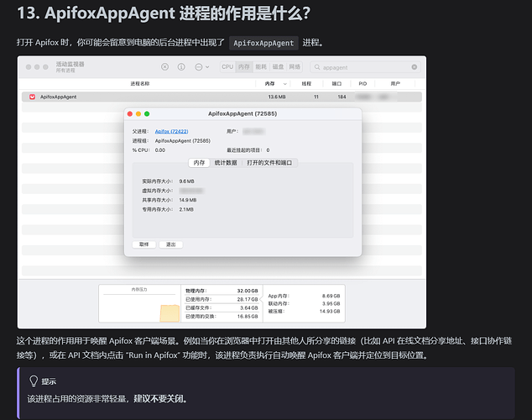Click the 退出 button
Screen dimensions: 532x420
pos(170,244)
